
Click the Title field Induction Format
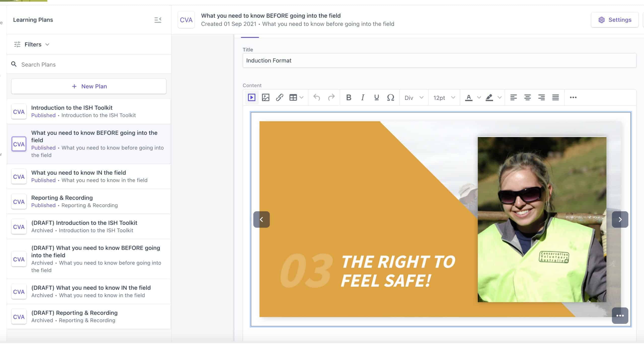point(439,60)
